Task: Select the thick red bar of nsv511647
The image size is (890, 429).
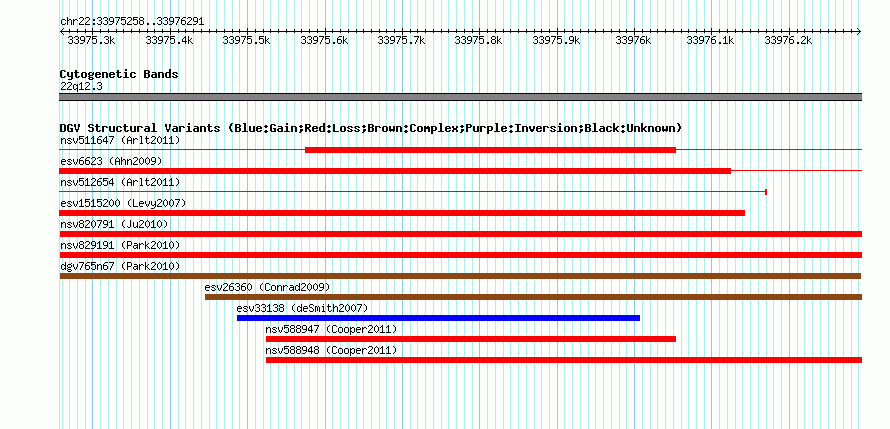Action: (x=490, y=150)
